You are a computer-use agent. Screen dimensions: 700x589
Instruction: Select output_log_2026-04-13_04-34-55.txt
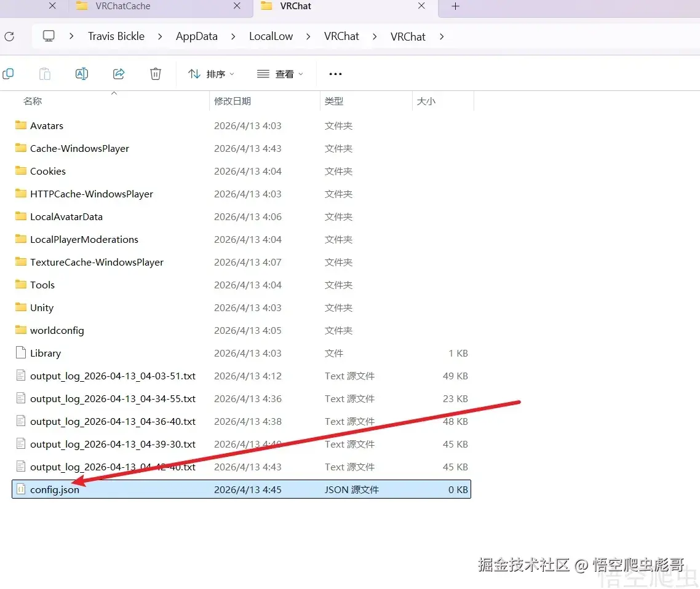[x=241, y=399]
